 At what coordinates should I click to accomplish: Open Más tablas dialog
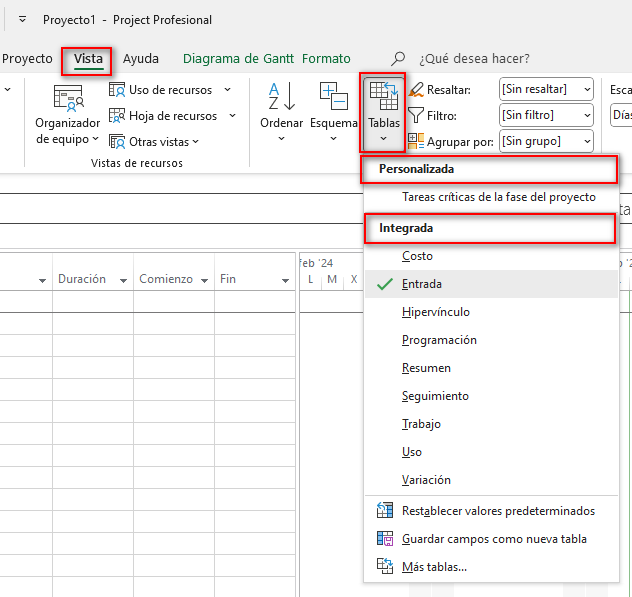point(434,567)
